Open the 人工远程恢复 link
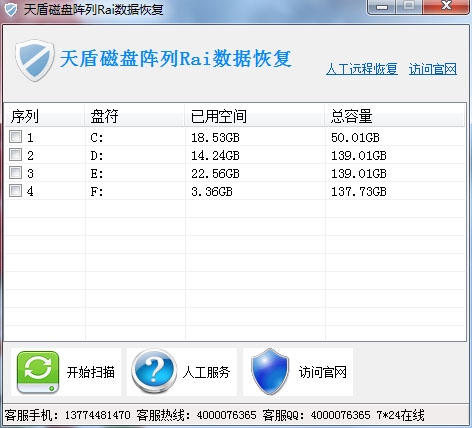The width and height of the screenshot is (472, 428). click(x=362, y=69)
